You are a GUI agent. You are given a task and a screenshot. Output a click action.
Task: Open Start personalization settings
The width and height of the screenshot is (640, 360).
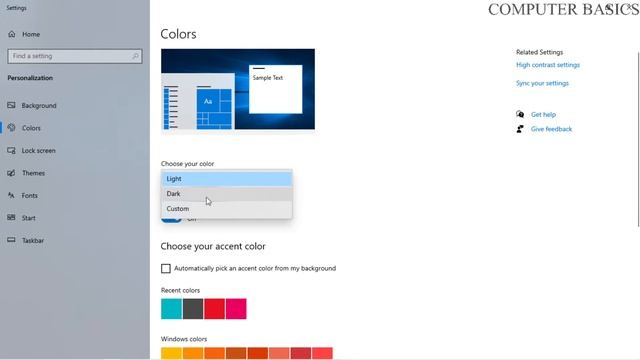click(29, 218)
